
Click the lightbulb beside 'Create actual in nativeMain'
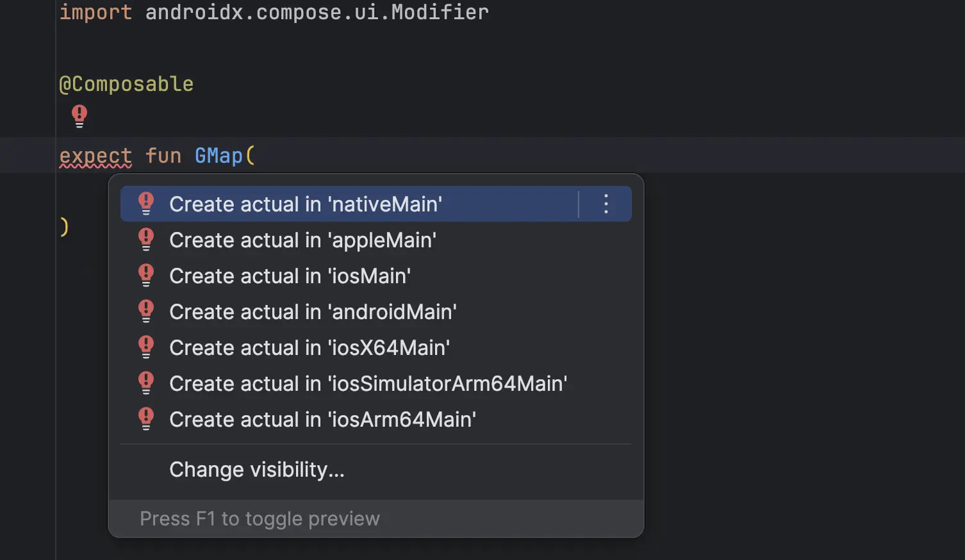pyautogui.click(x=146, y=203)
